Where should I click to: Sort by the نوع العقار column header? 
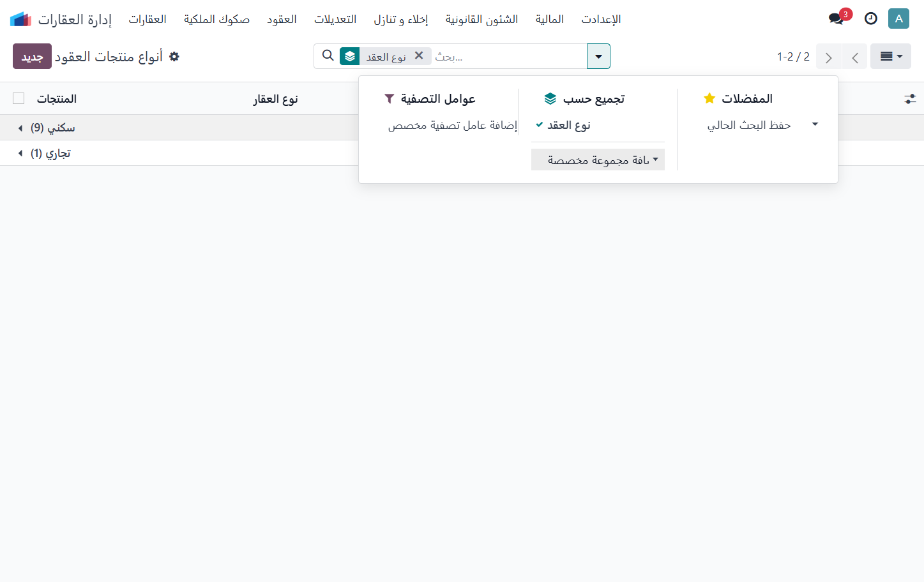tap(276, 99)
